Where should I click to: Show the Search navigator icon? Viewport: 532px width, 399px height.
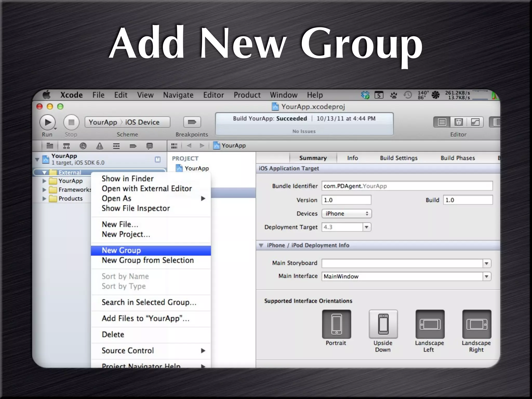click(83, 146)
